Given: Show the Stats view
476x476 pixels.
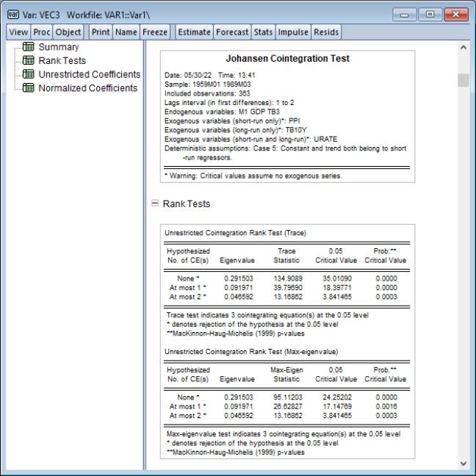Looking at the screenshot, I should coord(263,32).
